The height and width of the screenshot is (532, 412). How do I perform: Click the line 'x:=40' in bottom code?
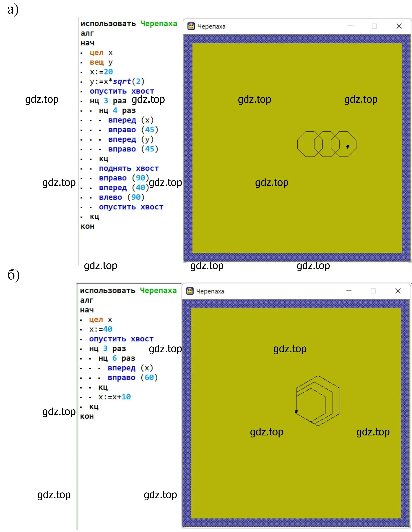point(101,329)
